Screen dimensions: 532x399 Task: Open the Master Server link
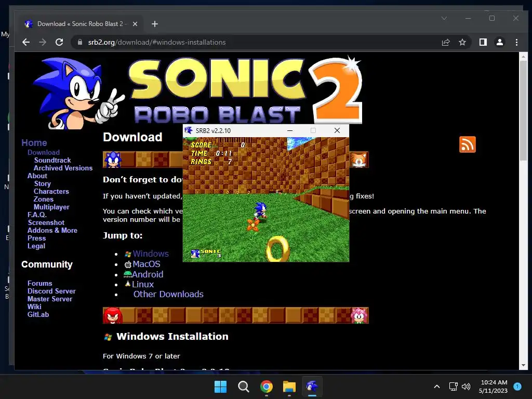pyautogui.click(x=50, y=299)
